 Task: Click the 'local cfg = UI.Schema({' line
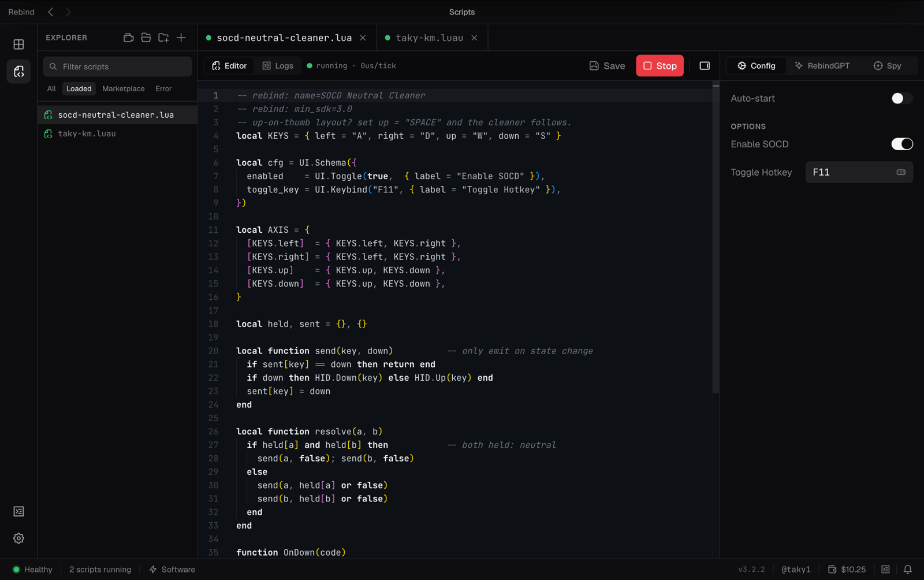pyautogui.click(x=296, y=163)
